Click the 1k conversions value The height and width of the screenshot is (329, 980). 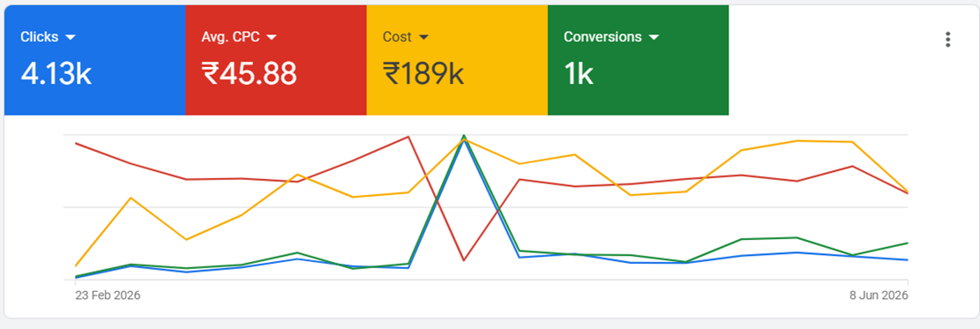tap(578, 74)
